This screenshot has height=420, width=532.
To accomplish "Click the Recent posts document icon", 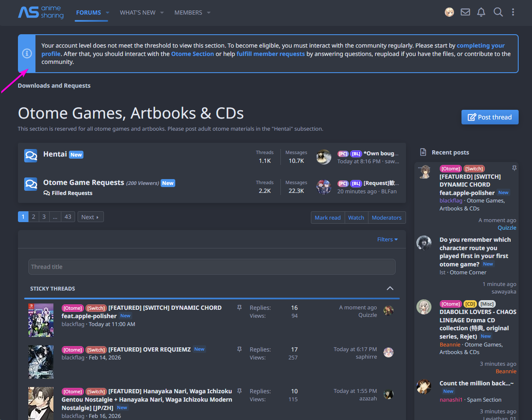I will pyautogui.click(x=423, y=152).
